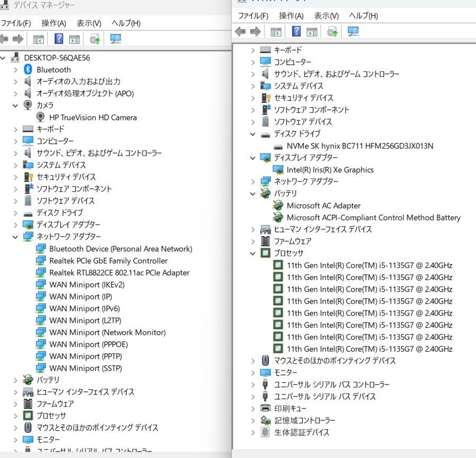Collapse DESKTOP-S6QAE56 root node
The height and width of the screenshot is (458, 476).
pos(3,58)
